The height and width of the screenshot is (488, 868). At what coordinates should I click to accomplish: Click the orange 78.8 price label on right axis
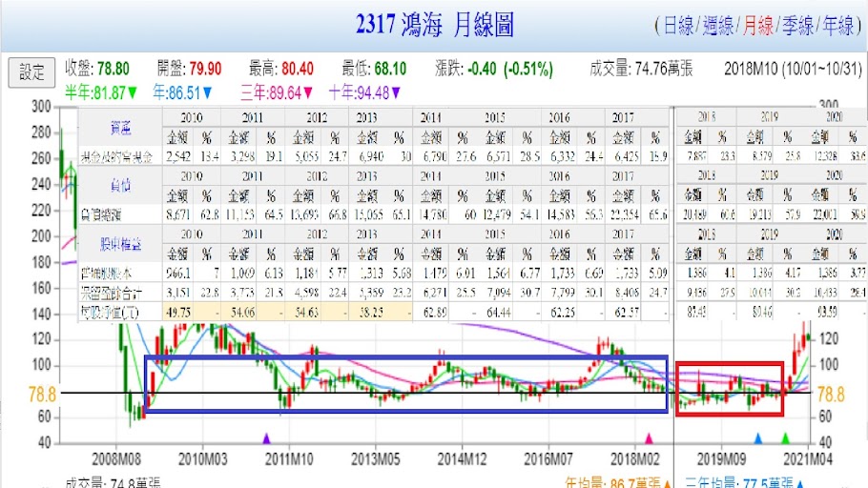(831, 395)
